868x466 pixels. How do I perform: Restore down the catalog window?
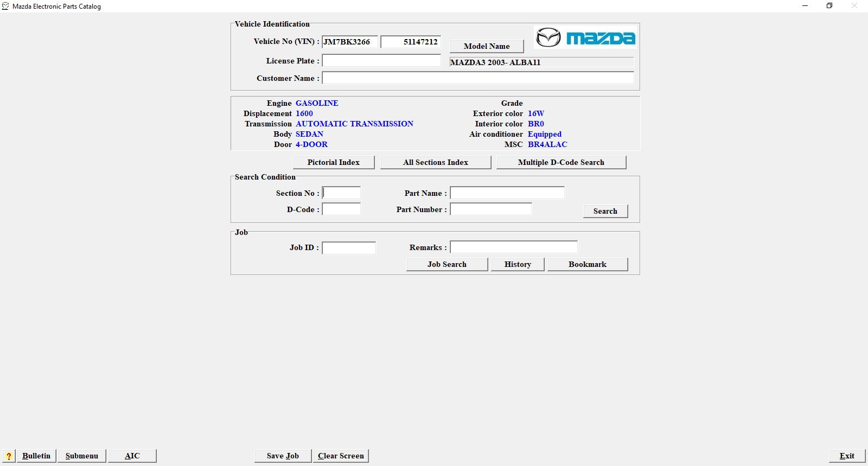coord(829,6)
